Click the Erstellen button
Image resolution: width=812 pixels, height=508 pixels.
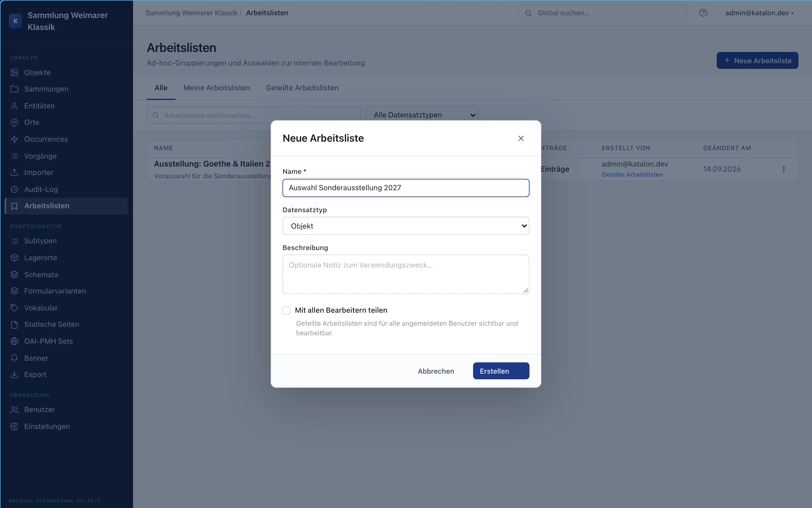point(501,371)
